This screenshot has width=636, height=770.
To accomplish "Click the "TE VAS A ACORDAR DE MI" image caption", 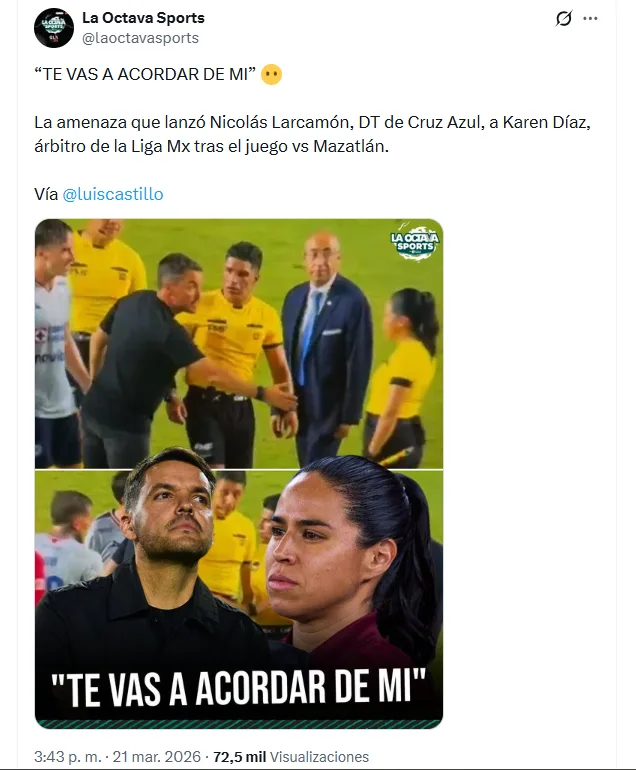I will [239, 688].
